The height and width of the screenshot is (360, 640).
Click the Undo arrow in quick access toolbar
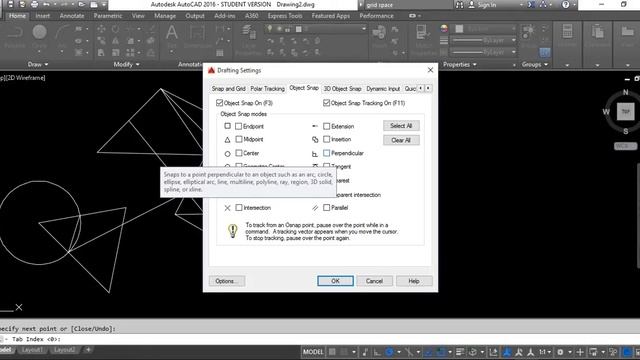click(x=47, y=4)
